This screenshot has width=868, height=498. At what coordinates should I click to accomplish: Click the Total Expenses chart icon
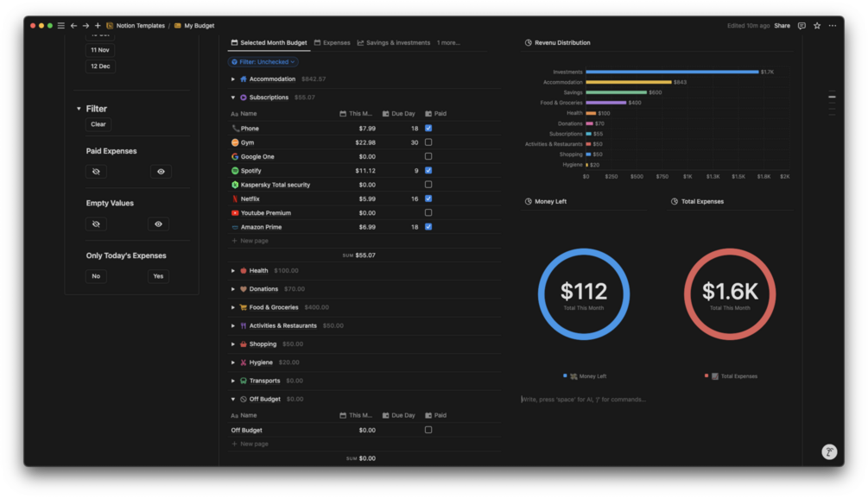click(675, 201)
